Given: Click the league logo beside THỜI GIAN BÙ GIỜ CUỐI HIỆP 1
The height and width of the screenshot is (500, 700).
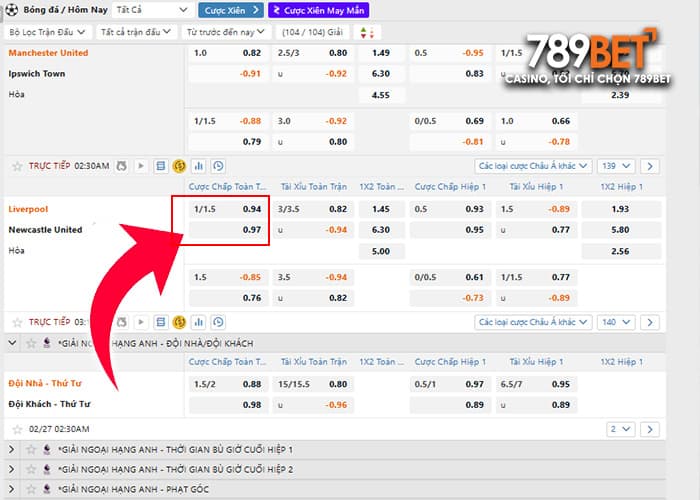Looking at the screenshot, I should click(x=47, y=449).
